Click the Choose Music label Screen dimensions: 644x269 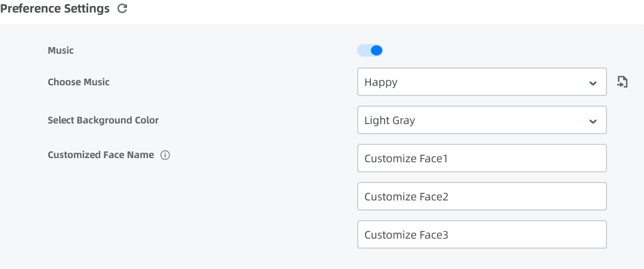pyautogui.click(x=79, y=82)
